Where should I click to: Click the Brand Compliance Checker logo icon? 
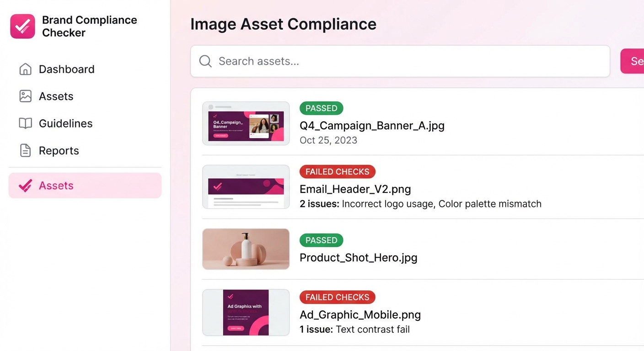(22, 26)
